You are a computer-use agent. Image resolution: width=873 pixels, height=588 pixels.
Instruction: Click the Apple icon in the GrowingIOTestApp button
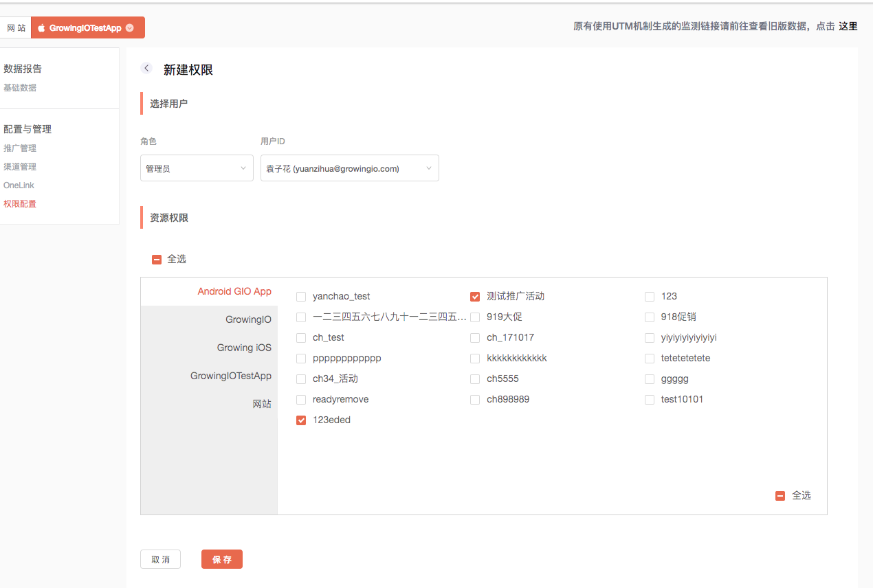coord(41,28)
